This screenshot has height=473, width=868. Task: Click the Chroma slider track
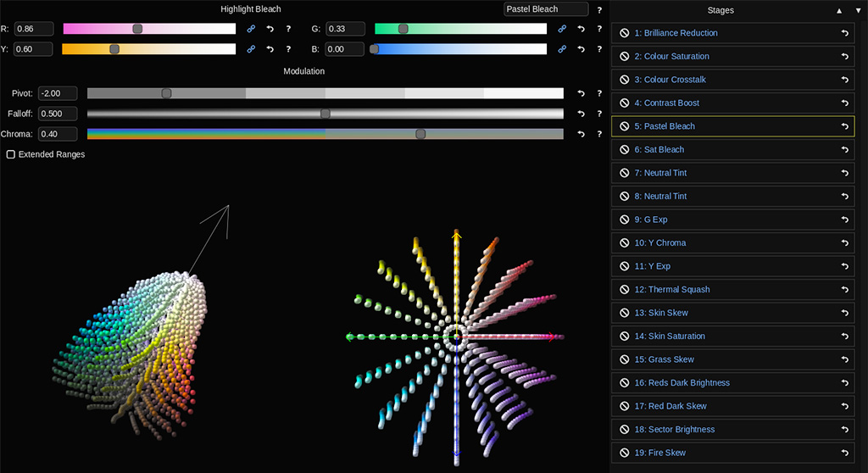click(x=325, y=134)
